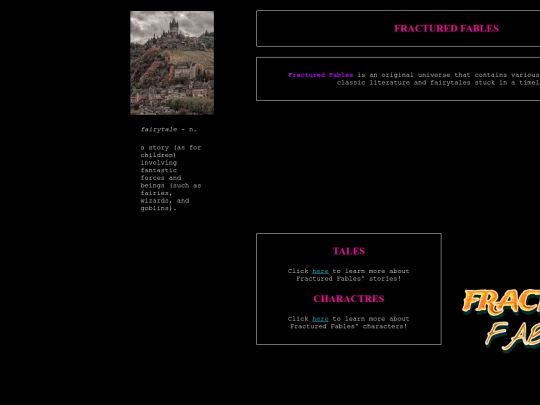Image resolution: width=540 pixels, height=405 pixels.
Task: Click the castle hillside photo thumbnail
Action: point(172,63)
